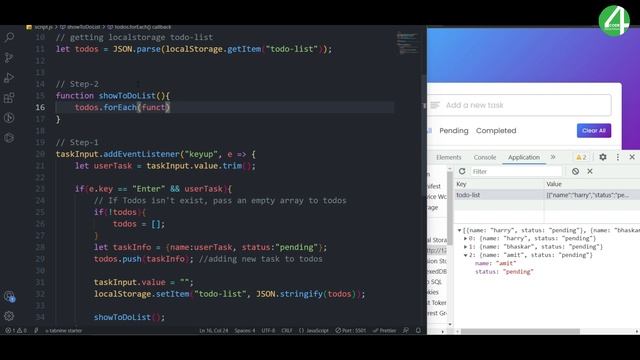Click the Spaces: 4 indentation indicator

click(244, 331)
